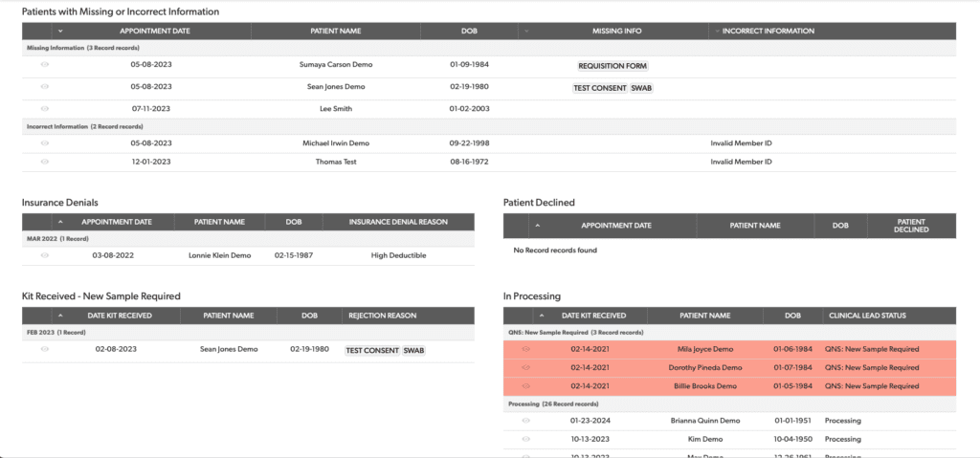
Task: Click Invalid Member ID on Thomas Test row
Action: point(742,162)
